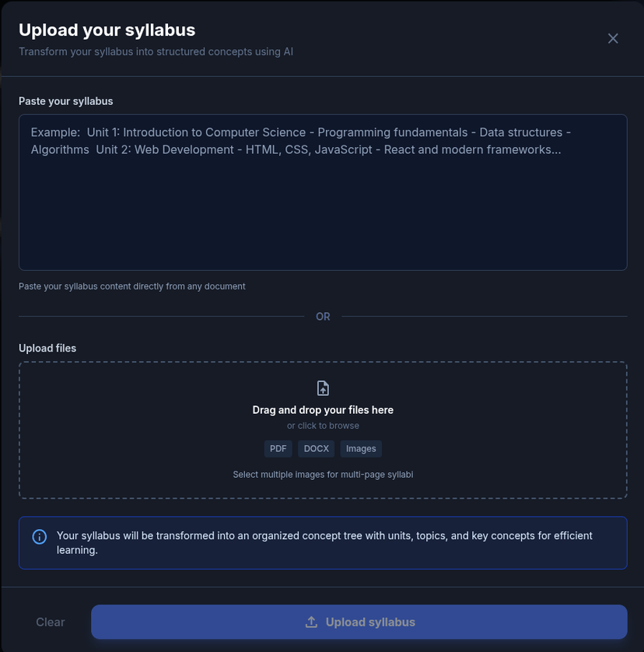Select the DOCX file type badge

pos(317,449)
